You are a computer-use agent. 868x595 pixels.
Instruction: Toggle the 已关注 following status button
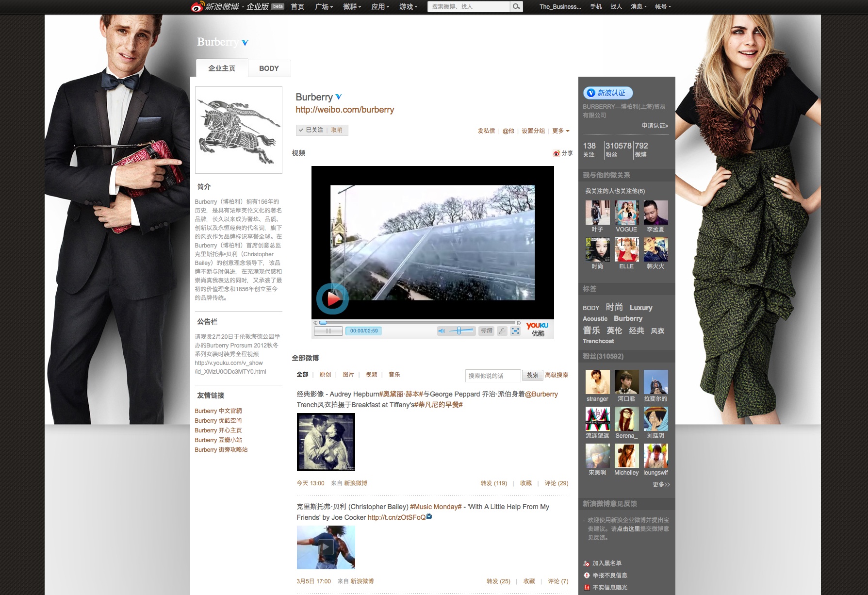point(311,130)
